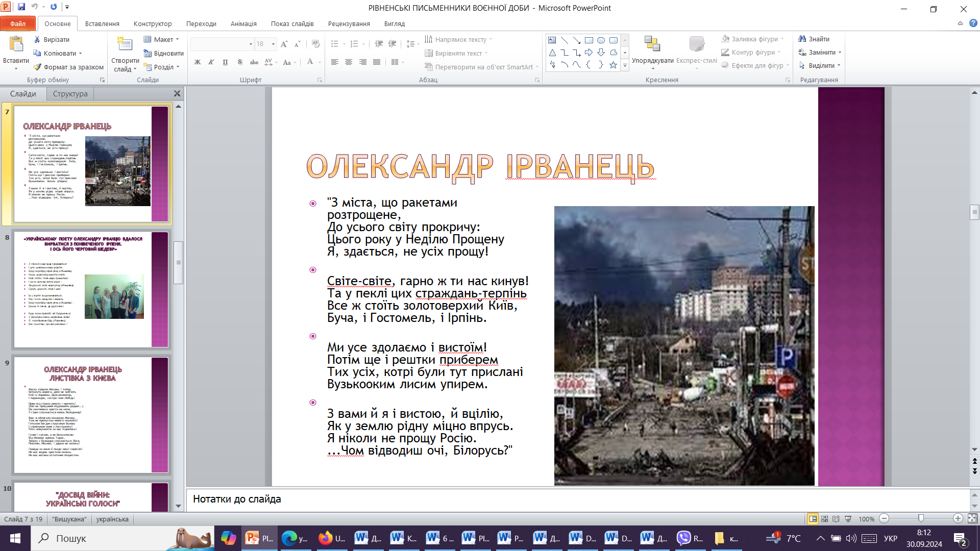Decrease list indent level
Viewport: 980px width, 551px height.
(379, 44)
